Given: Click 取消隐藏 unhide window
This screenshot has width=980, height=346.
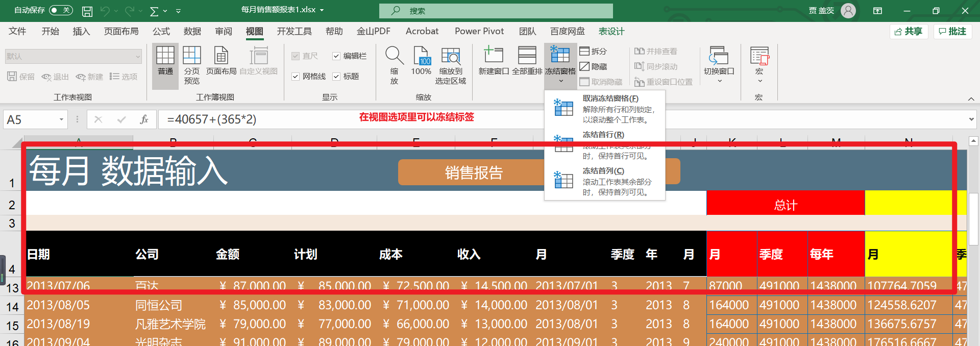Looking at the screenshot, I should point(601,82).
